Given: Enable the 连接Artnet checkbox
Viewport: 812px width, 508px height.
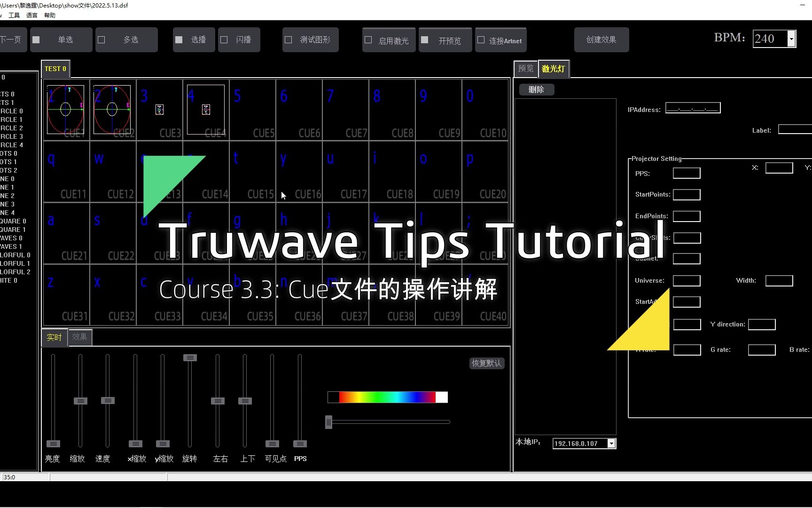Looking at the screenshot, I should pos(481,40).
